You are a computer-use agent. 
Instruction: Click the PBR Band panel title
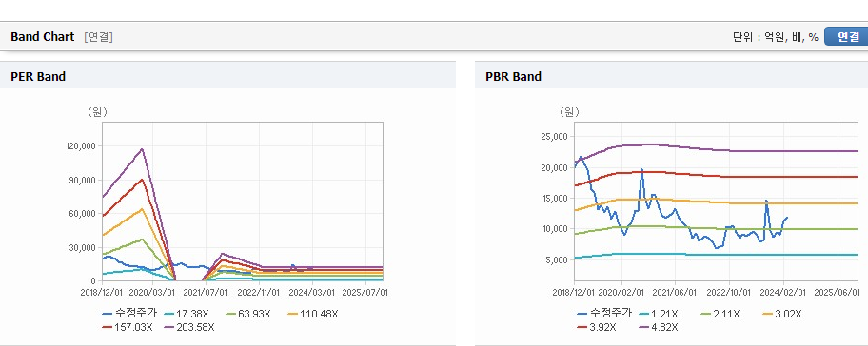tap(513, 77)
